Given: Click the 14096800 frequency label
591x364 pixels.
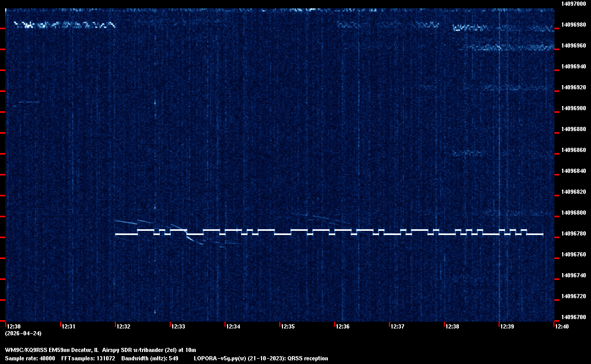Looking at the screenshot, I should [573, 213].
